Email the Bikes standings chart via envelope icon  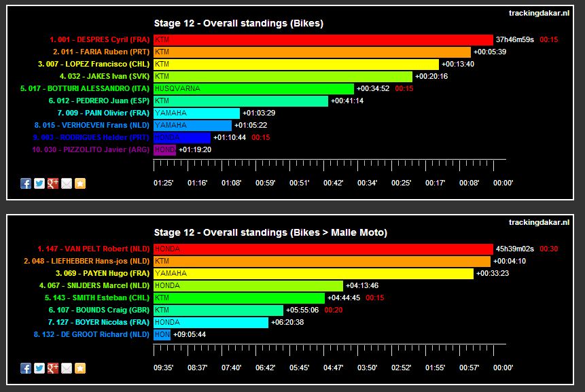coord(67,183)
